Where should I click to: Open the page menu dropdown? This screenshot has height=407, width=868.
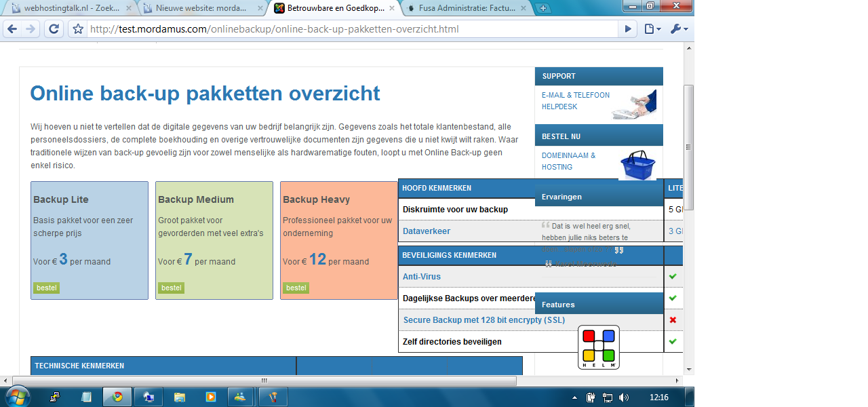[652, 29]
